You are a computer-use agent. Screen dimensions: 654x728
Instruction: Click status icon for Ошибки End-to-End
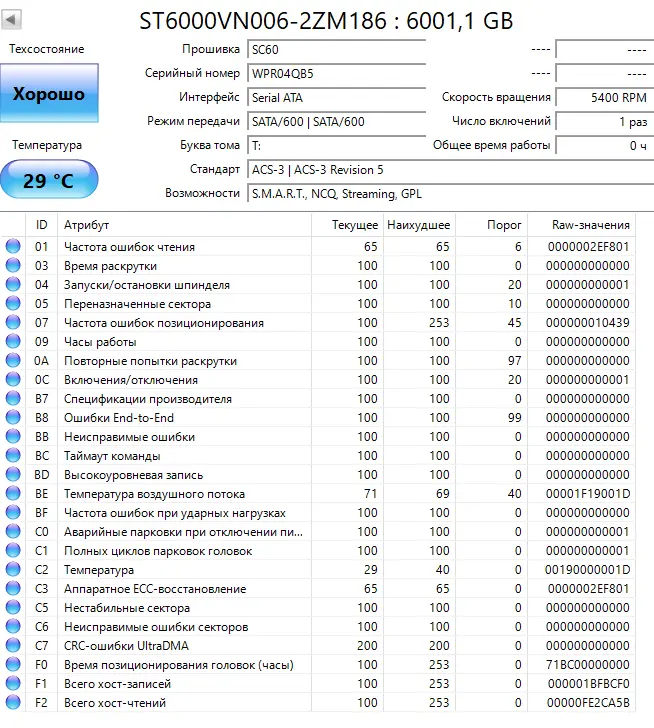coord(13,417)
